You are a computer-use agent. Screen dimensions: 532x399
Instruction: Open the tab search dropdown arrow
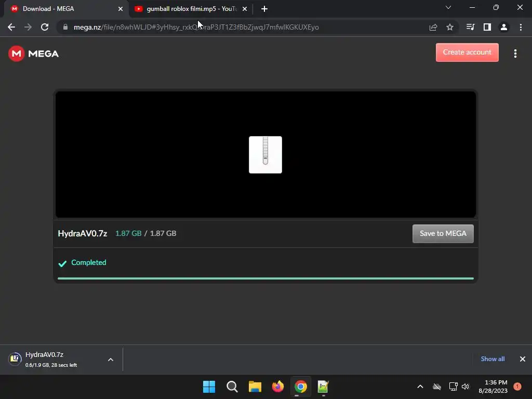point(448,7)
